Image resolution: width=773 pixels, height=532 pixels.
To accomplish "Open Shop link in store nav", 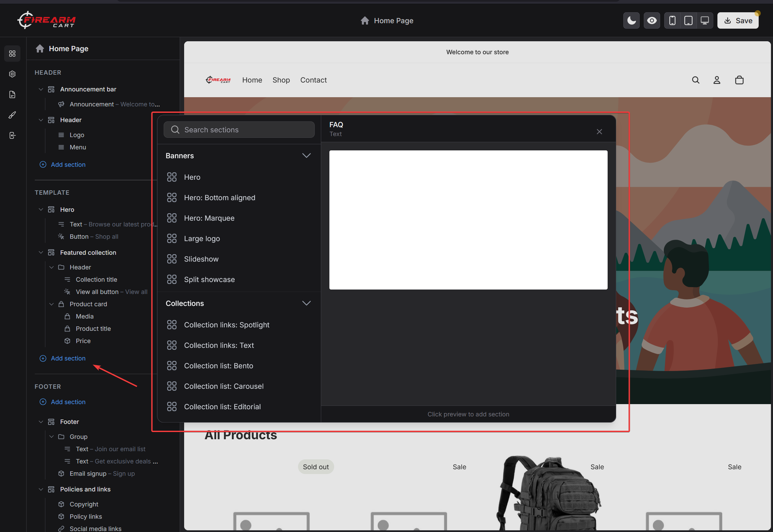I will tap(281, 80).
